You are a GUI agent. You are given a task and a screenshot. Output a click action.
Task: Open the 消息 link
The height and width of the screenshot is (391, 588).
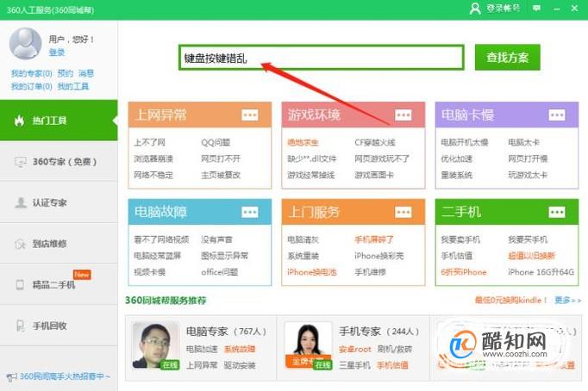point(86,73)
